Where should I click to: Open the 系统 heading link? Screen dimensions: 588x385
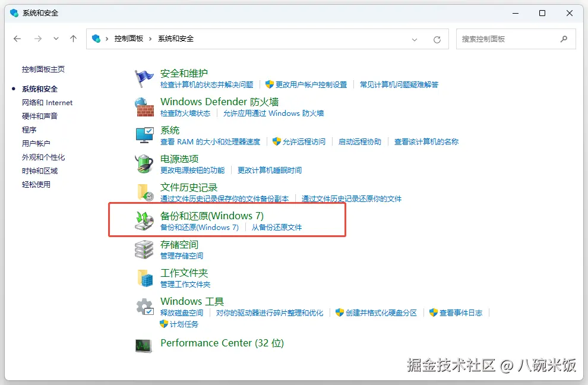(x=170, y=130)
